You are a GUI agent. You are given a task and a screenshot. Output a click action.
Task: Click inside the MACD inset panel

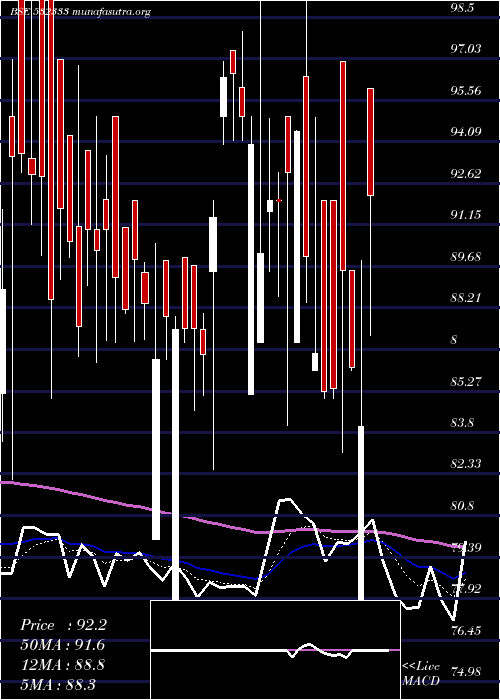pyautogui.click(x=275, y=650)
